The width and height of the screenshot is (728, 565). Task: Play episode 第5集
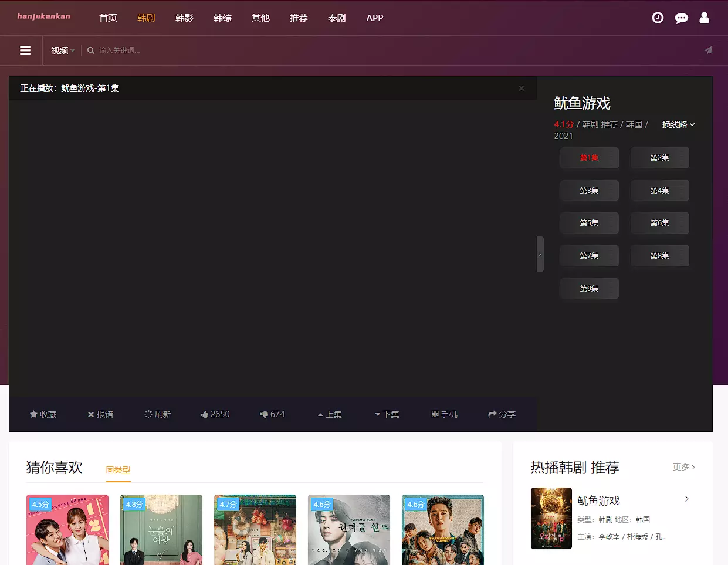pyautogui.click(x=589, y=223)
